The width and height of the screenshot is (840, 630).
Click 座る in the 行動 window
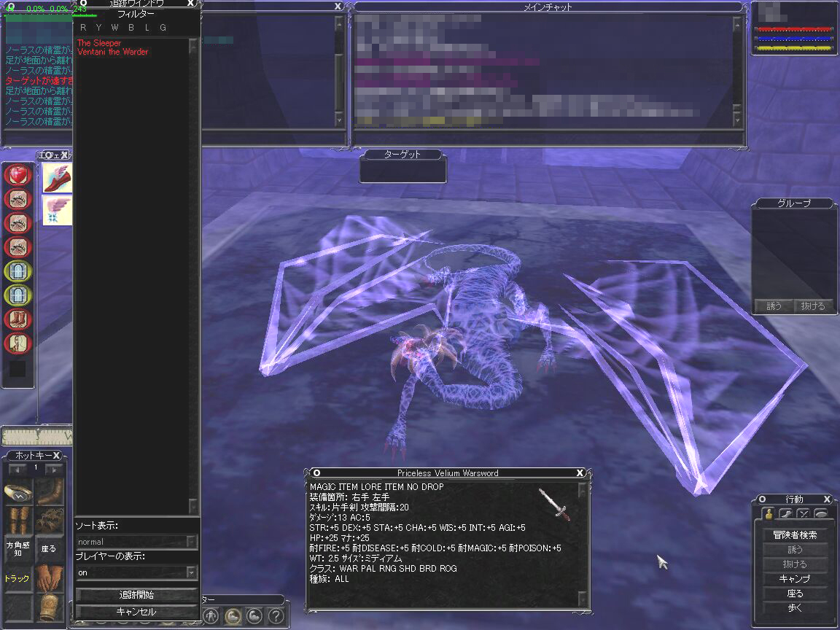tap(795, 593)
